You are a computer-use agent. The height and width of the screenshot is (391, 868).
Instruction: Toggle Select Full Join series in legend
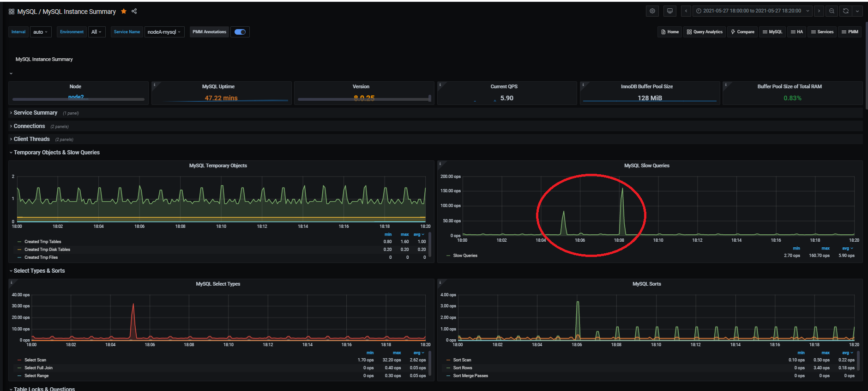38,368
